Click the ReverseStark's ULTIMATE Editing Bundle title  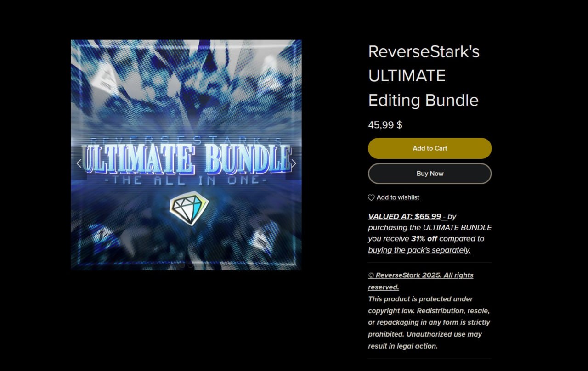point(424,76)
